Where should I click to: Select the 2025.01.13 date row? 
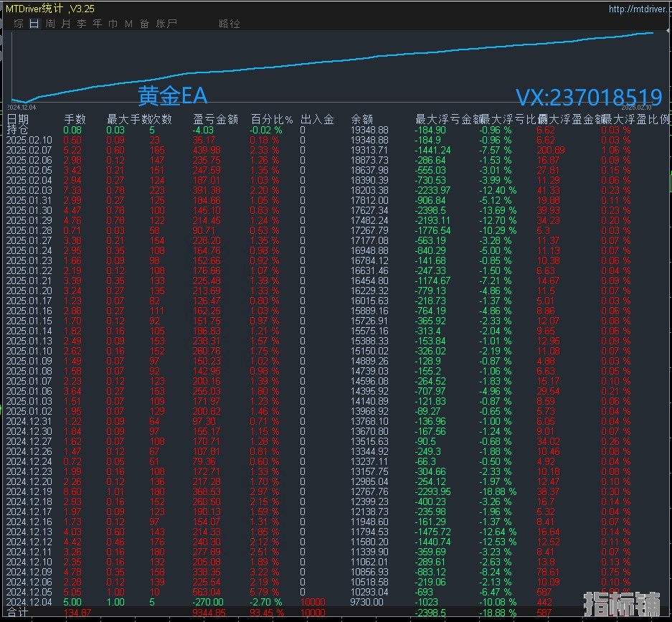coord(29,341)
